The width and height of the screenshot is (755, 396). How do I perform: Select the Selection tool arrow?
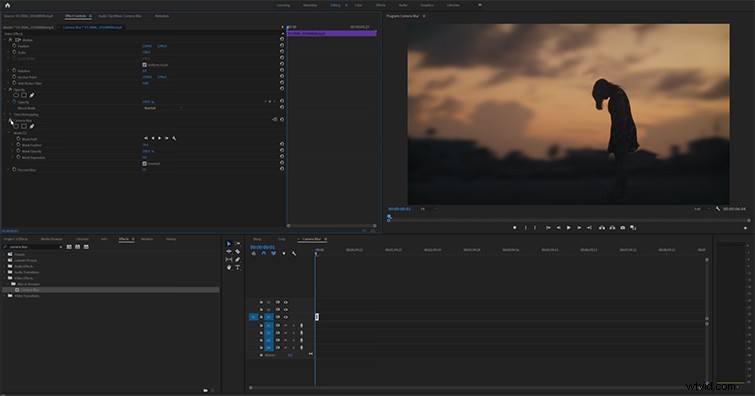click(x=228, y=244)
